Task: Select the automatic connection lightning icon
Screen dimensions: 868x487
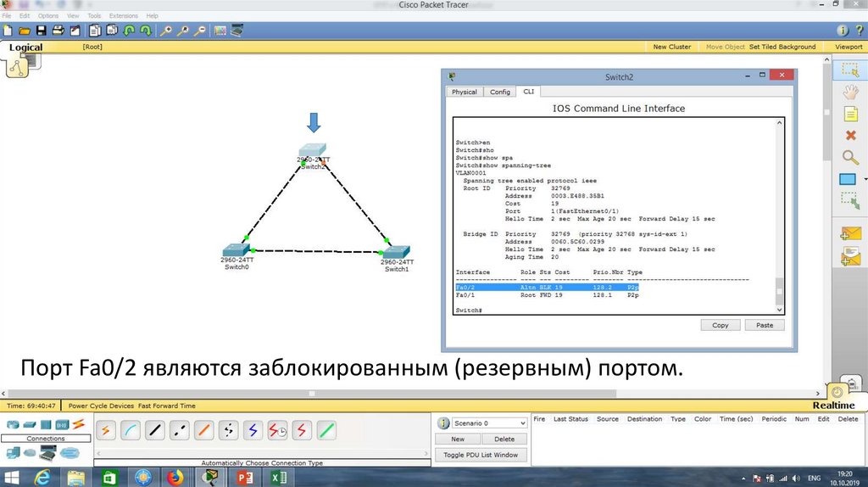Action: [x=106, y=430]
